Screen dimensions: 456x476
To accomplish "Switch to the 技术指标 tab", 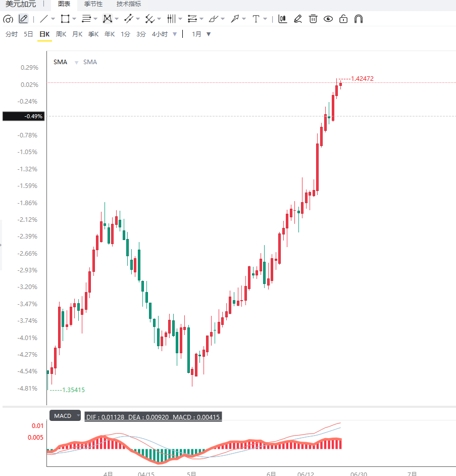I will [129, 4].
